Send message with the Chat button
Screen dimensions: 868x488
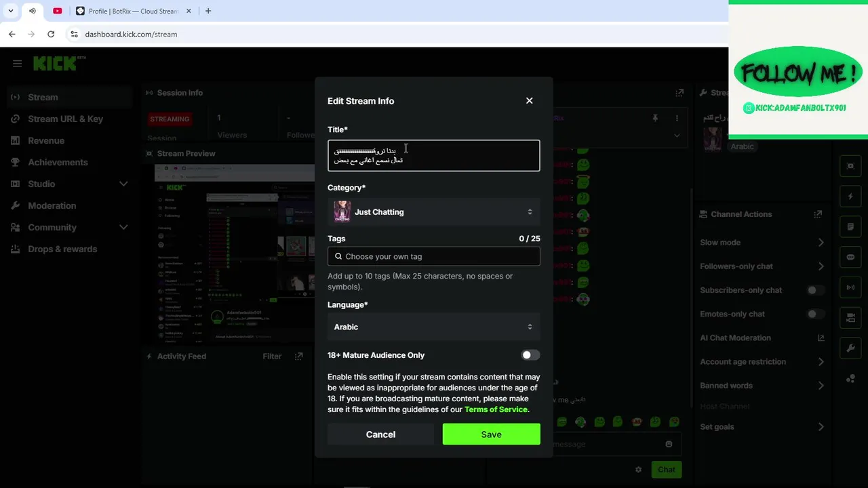tap(667, 470)
